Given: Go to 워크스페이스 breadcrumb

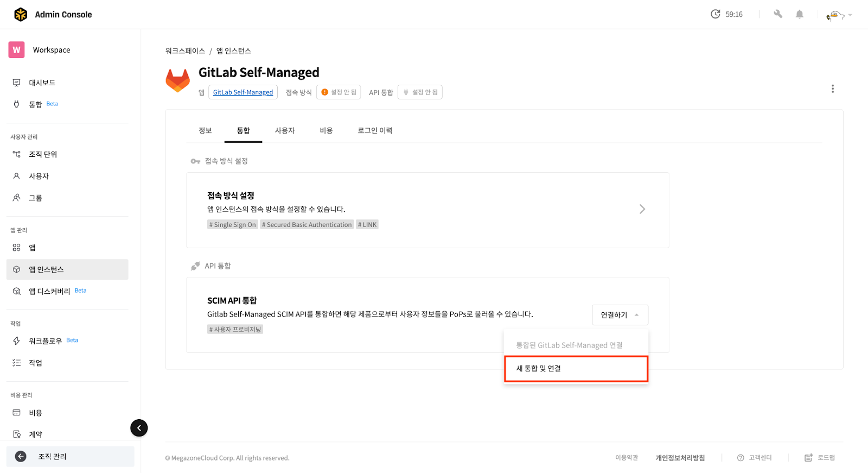Looking at the screenshot, I should [x=185, y=51].
